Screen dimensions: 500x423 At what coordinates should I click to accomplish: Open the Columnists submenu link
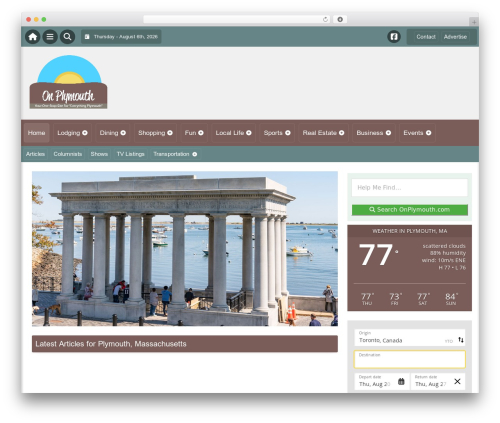click(68, 154)
